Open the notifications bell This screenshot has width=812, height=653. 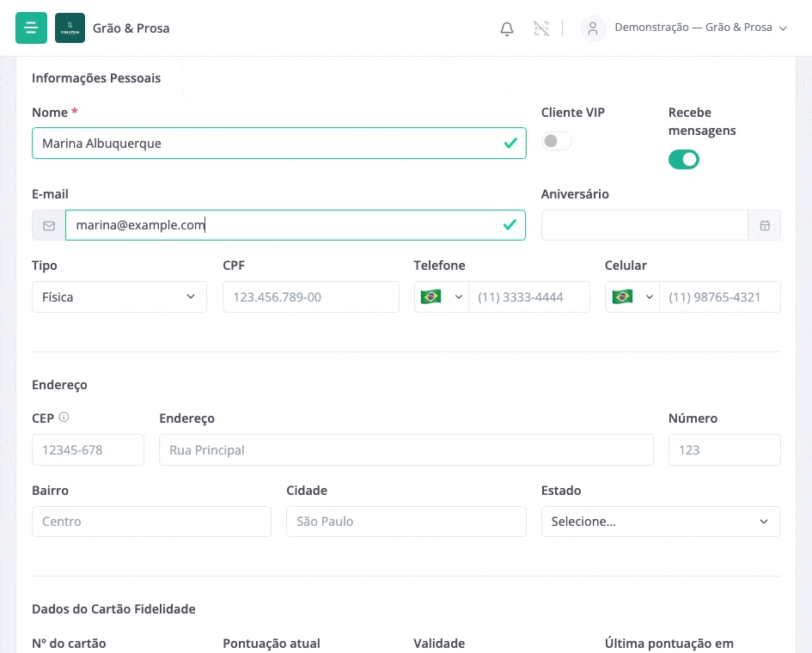coord(507,28)
